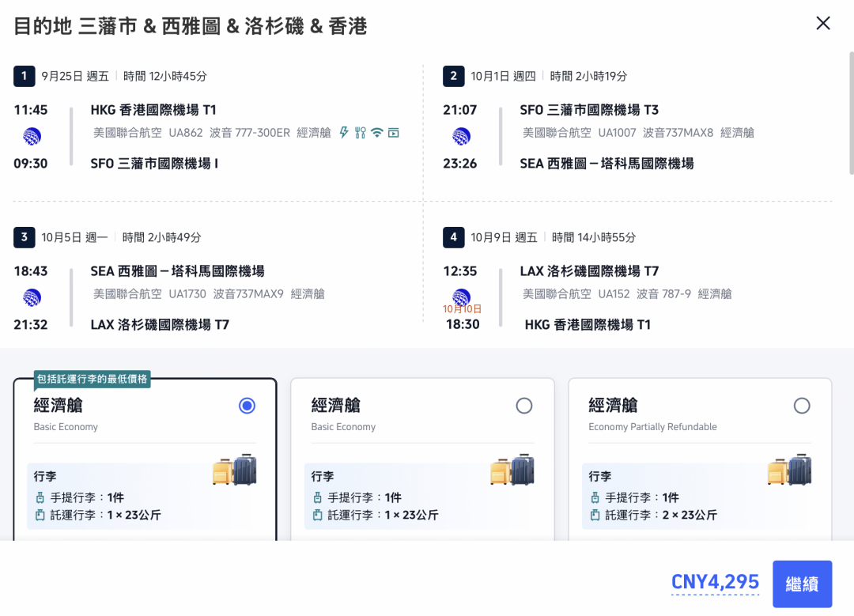854x616 pixels.
Task: Click the LAX 洛杉磯國際機場 T7 arrival text in segment 3
Action: click(x=160, y=325)
